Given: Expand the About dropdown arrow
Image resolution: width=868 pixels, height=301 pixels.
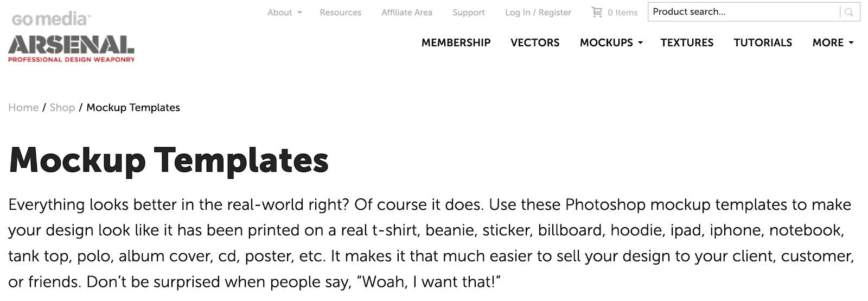Looking at the screenshot, I should (x=299, y=12).
